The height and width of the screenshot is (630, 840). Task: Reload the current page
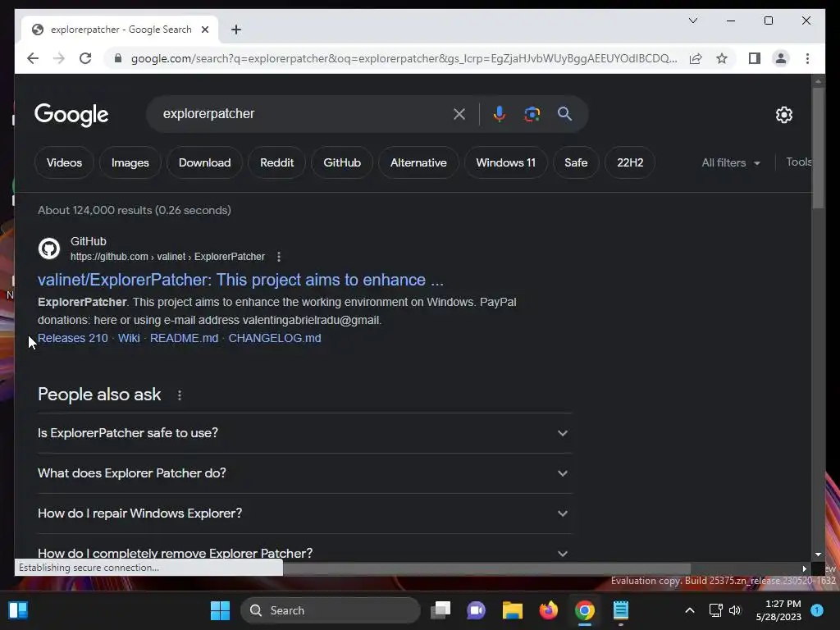[85, 58]
